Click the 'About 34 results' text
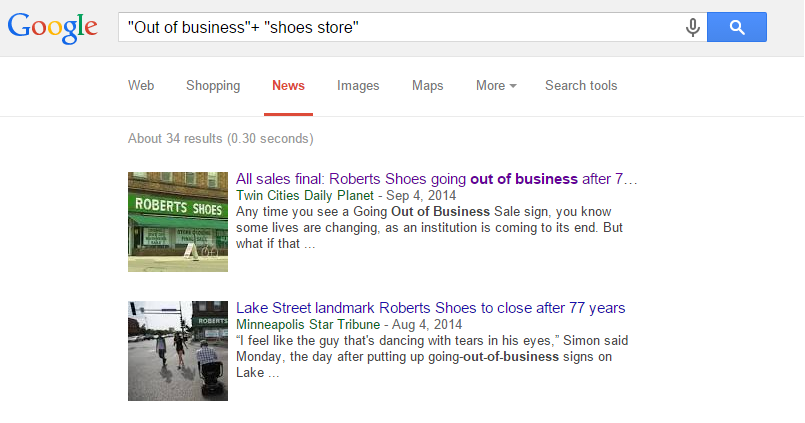Image resolution: width=805 pixels, height=423 pixels. click(x=221, y=139)
